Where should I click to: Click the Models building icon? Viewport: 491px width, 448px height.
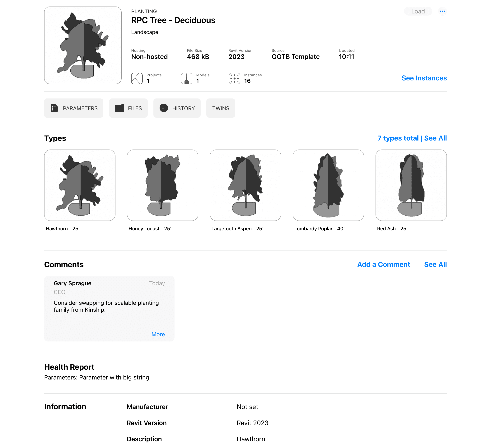click(187, 79)
